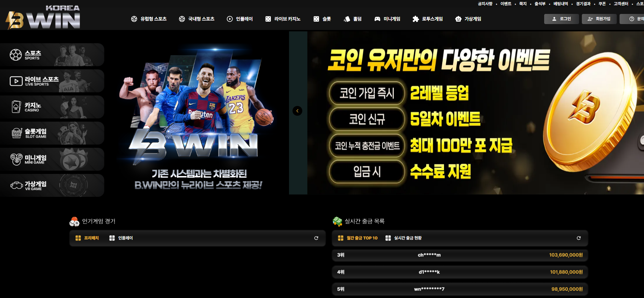Click the 라이브 카지노 dice icon

pyautogui.click(x=268, y=19)
